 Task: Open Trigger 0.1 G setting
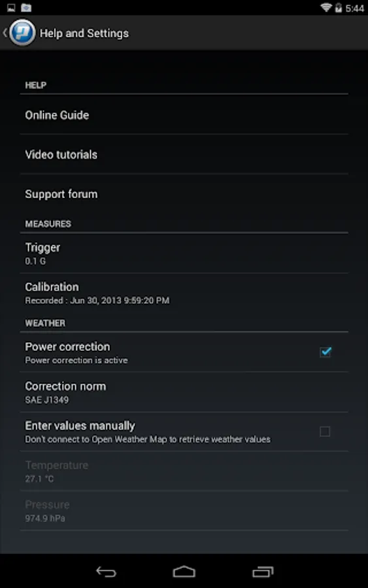(184, 253)
